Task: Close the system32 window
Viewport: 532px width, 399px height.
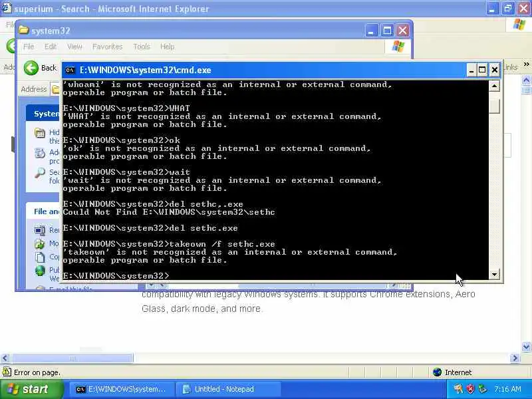Action: pyautogui.click(x=403, y=31)
